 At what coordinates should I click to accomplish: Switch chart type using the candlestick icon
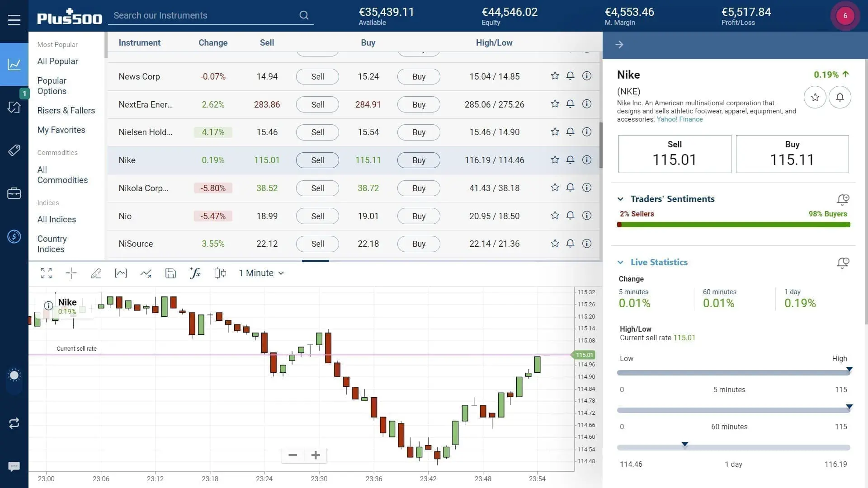[220, 273]
